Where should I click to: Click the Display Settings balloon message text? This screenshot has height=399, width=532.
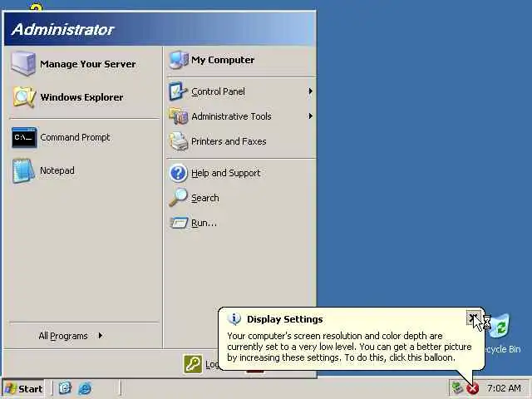pyautogui.click(x=349, y=347)
